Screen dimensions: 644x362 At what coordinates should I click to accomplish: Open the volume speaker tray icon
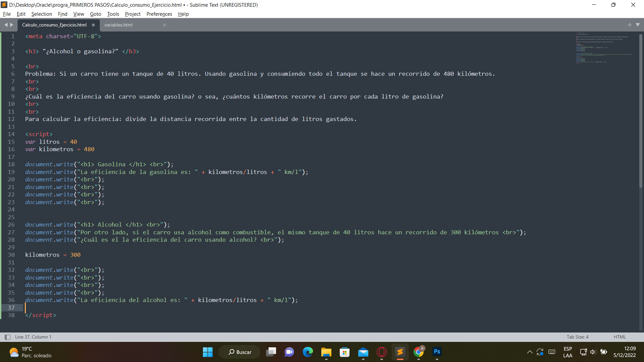tap(593, 352)
